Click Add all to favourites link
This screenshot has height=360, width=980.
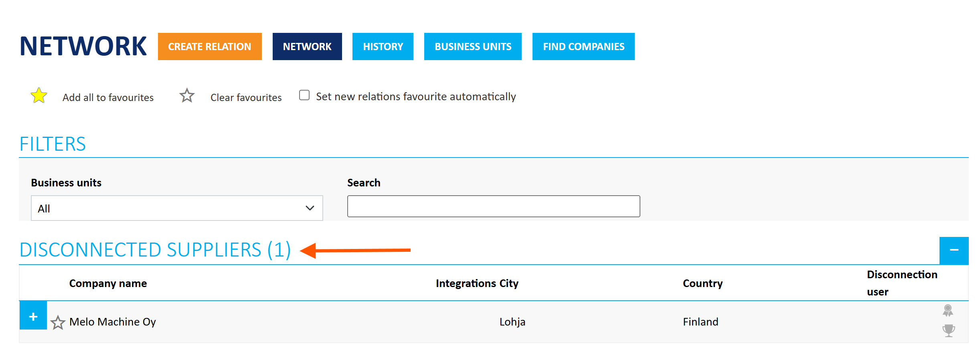(x=108, y=97)
